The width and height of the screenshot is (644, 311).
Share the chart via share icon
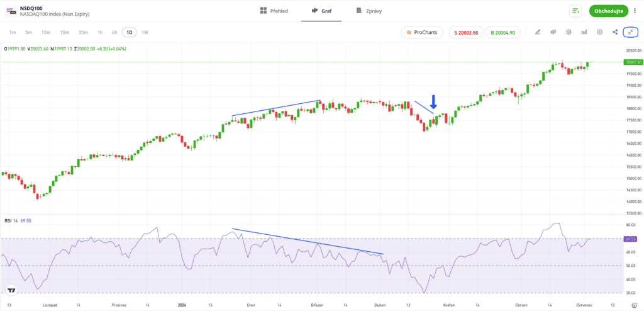[x=615, y=32]
